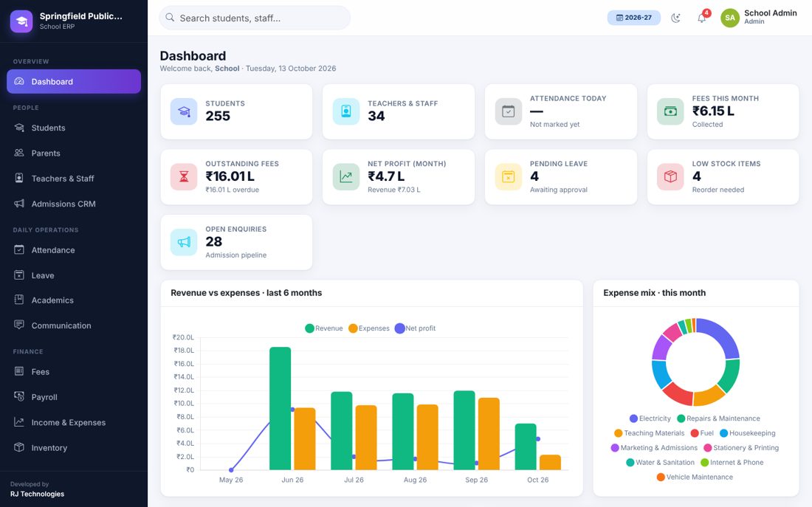Open the Parents sidebar section

pos(74,154)
